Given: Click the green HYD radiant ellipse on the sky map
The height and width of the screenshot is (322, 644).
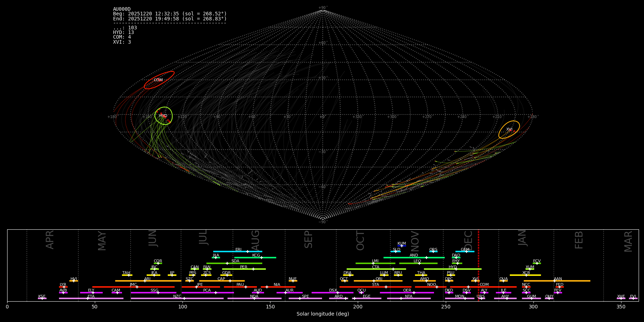Looking at the screenshot, I should [x=164, y=116].
